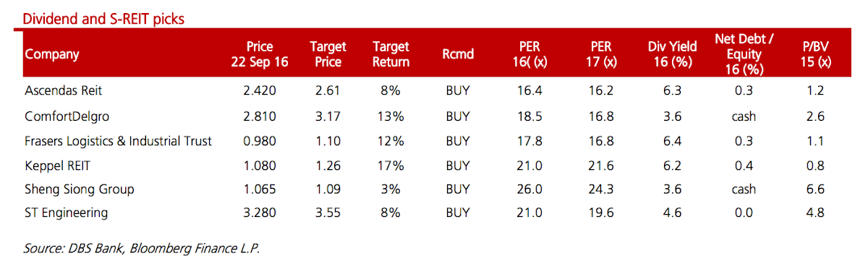Click Sheng Siong's 26.0 PER value
Image resolution: width=868 pixels, height=264 pixels.
tap(530, 190)
